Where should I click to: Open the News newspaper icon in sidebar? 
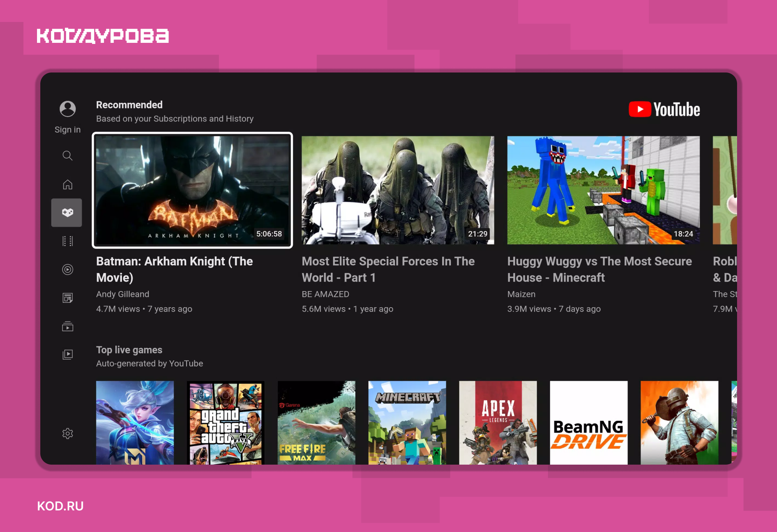pyautogui.click(x=67, y=298)
